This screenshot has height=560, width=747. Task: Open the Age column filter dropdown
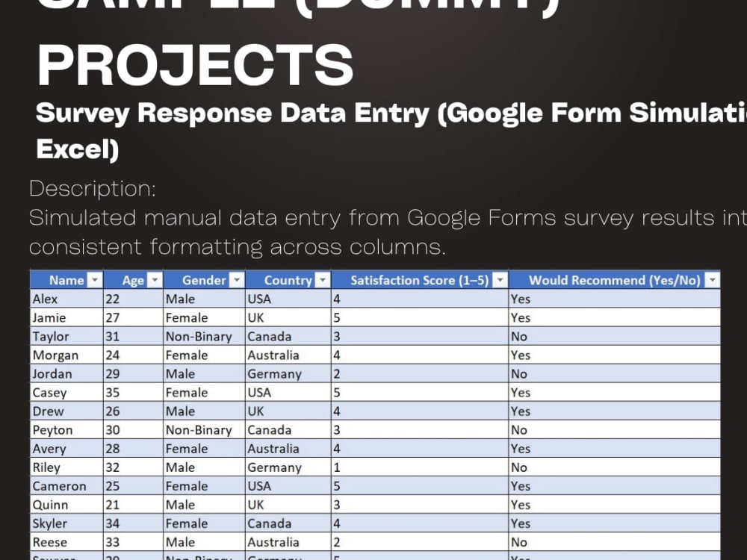pyautogui.click(x=155, y=280)
